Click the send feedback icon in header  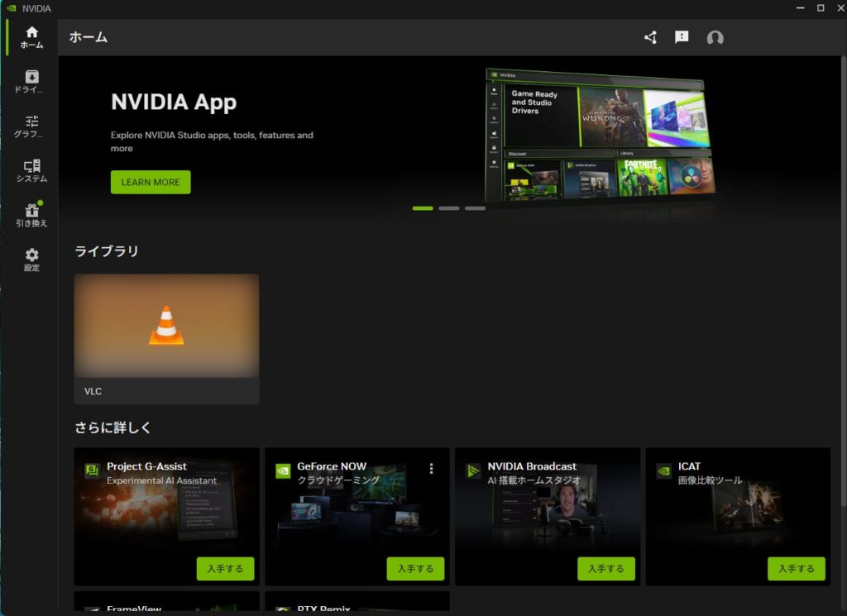(x=682, y=37)
